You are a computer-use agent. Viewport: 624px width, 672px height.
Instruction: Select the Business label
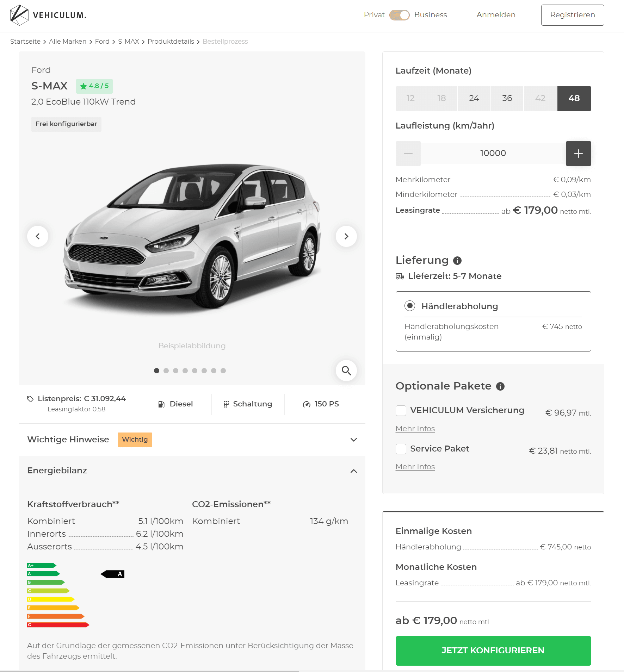click(430, 15)
